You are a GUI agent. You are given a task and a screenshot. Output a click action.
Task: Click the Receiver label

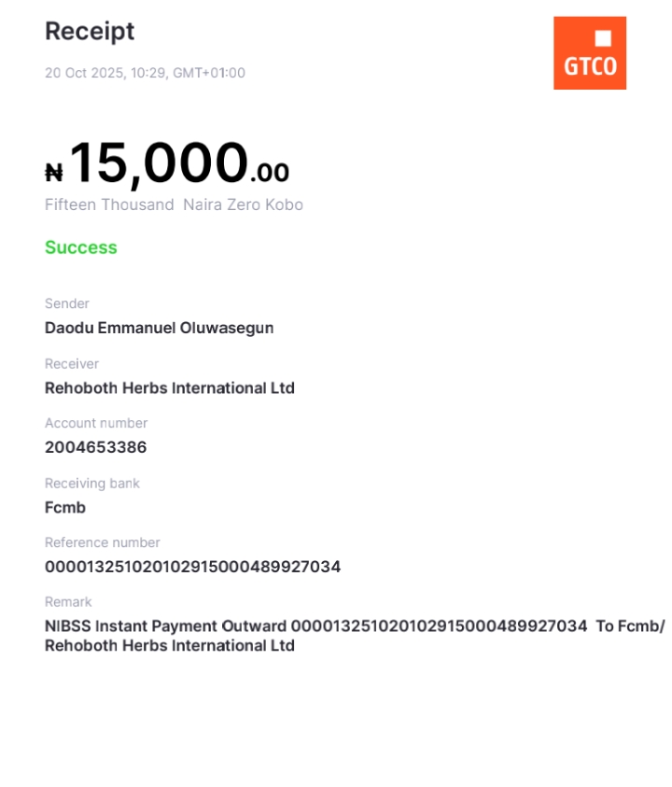pyautogui.click(x=72, y=363)
